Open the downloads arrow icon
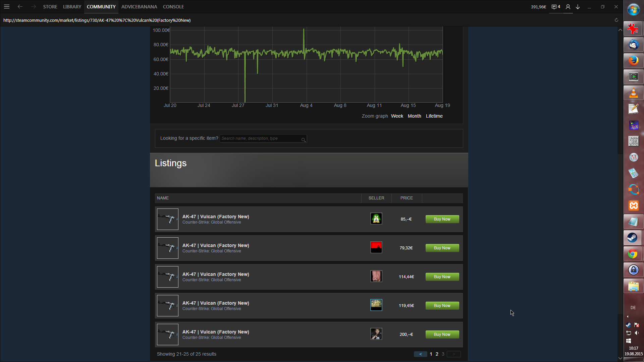The image size is (644, 362). (x=578, y=7)
